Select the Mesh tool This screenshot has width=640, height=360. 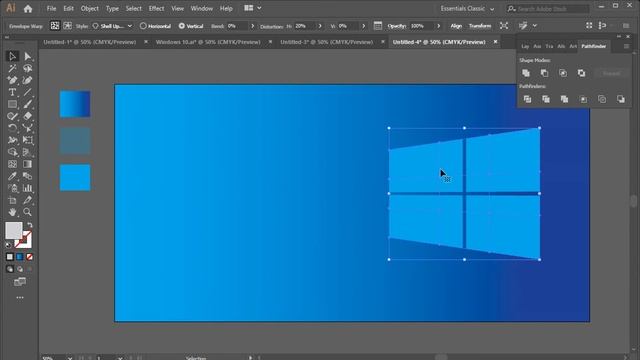pyautogui.click(x=12, y=164)
